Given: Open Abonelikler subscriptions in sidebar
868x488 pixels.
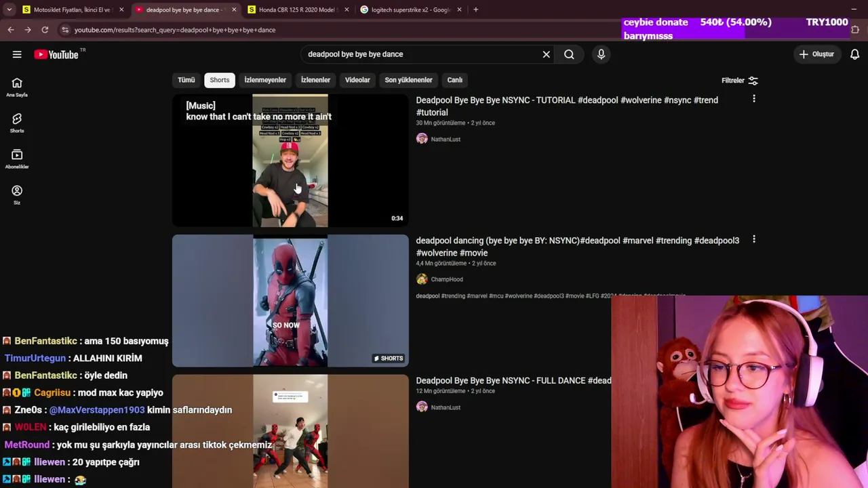Looking at the screenshot, I should [x=17, y=159].
